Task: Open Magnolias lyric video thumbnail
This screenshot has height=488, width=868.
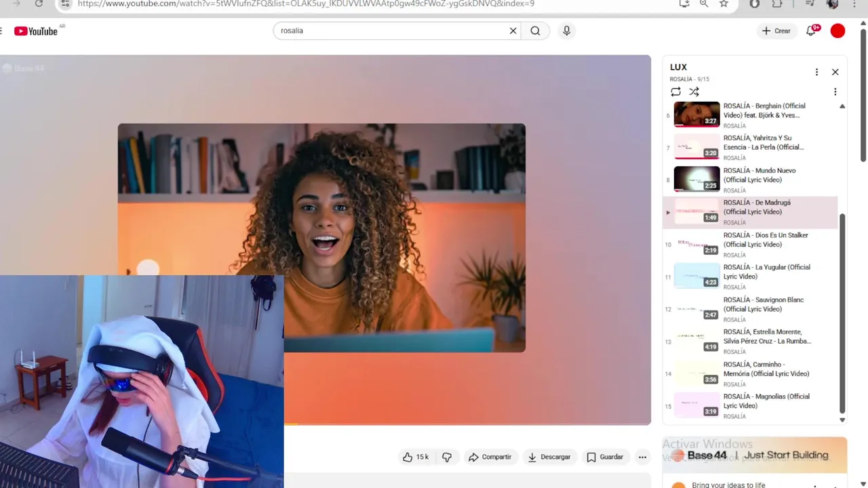Action: pos(696,405)
